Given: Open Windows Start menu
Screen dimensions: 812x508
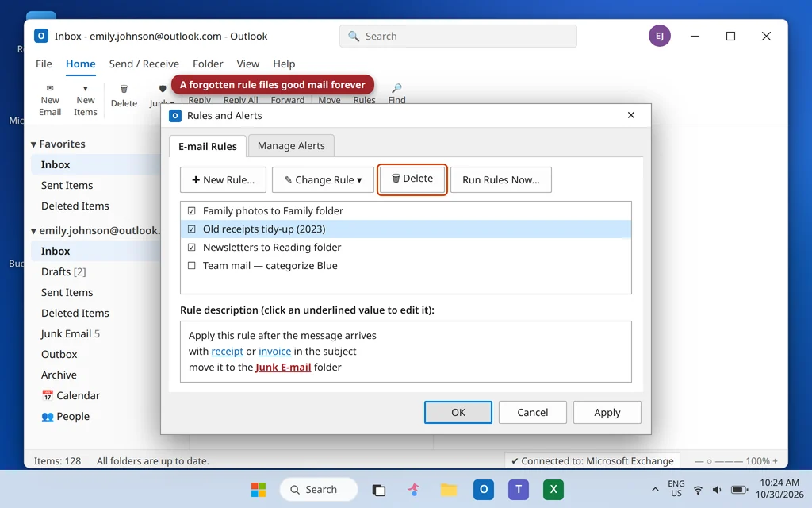Looking at the screenshot, I should click(x=259, y=489).
